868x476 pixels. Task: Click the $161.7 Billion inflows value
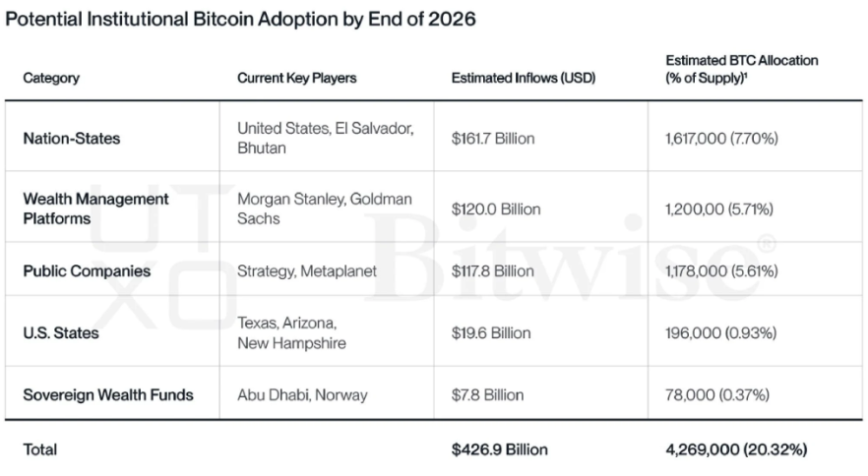(493, 139)
